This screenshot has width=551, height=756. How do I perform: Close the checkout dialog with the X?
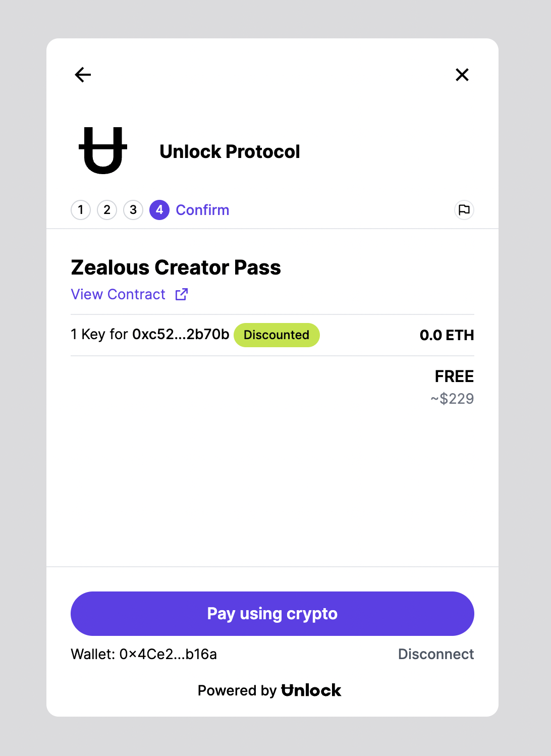click(462, 75)
